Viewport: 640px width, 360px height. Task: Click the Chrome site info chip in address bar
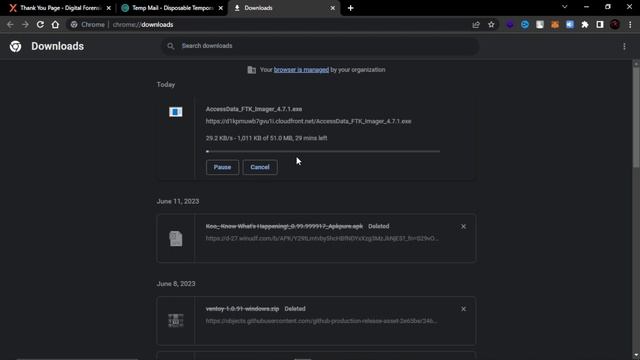point(87,25)
